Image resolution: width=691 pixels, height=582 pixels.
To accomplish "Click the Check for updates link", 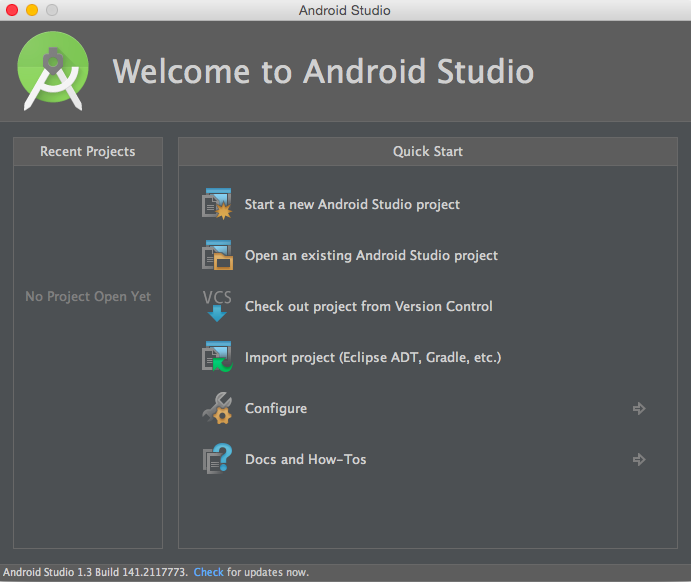I will pos(208,572).
